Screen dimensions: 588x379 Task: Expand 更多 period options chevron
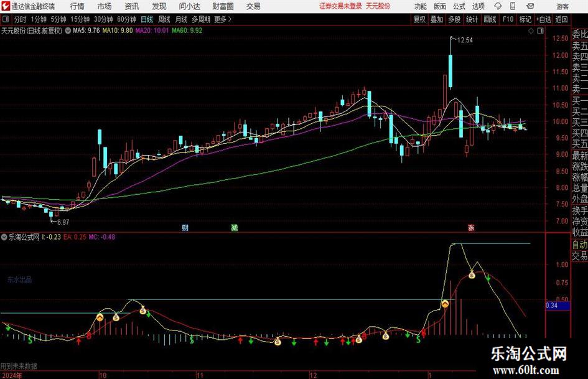point(230,19)
